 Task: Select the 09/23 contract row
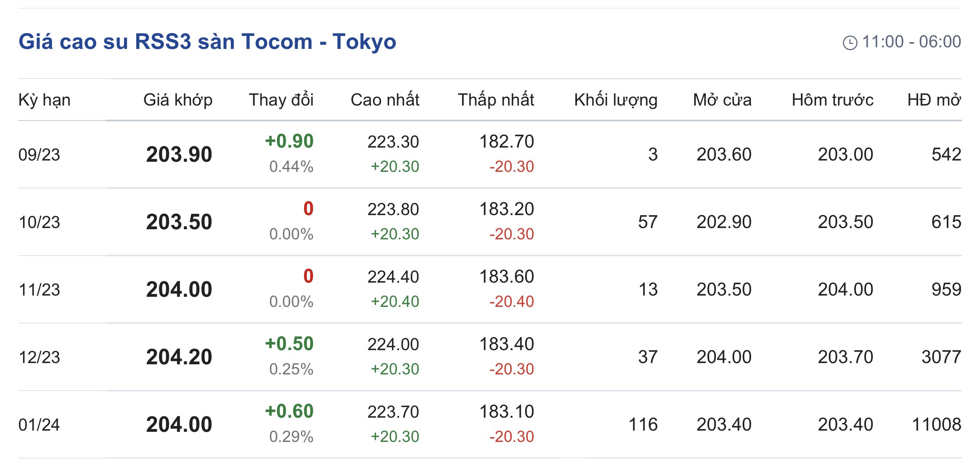(39, 155)
